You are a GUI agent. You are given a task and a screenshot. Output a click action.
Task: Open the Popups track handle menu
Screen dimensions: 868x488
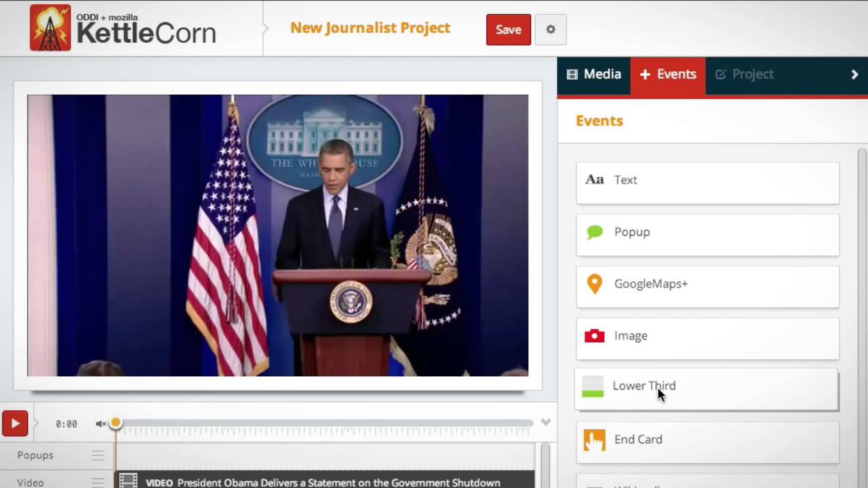98,455
